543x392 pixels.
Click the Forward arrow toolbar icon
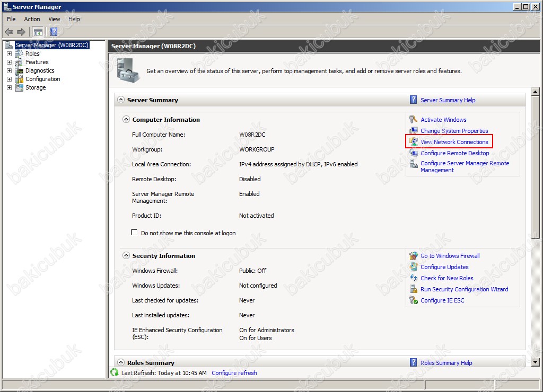(21, 32)
